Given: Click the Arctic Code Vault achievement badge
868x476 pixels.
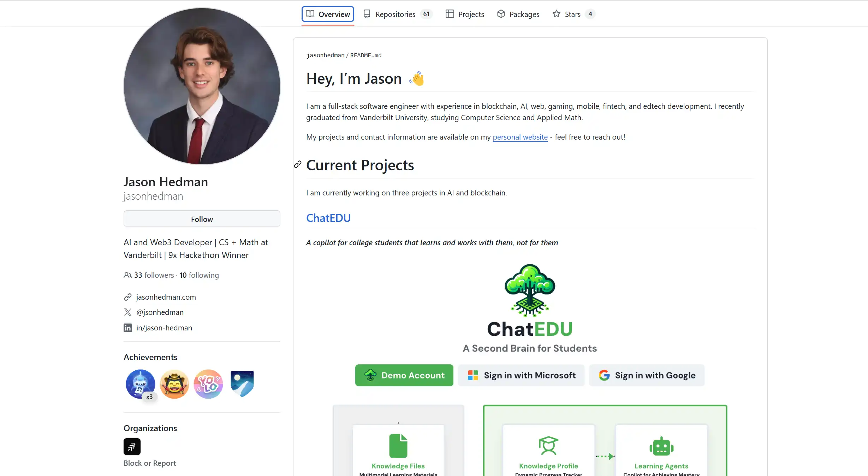Looking at the screenshot, I should coord(242,383).
